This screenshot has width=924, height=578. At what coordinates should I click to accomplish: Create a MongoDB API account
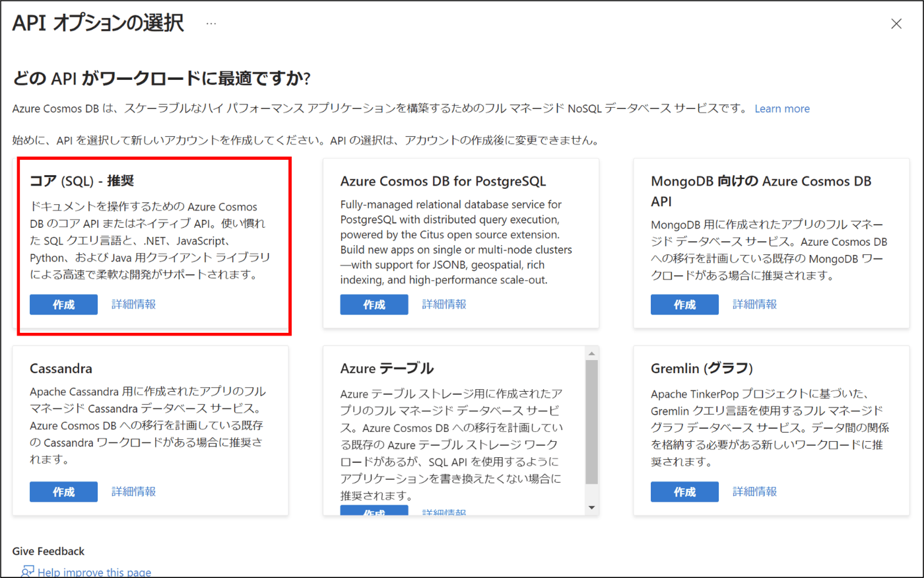tap(684, 305)
